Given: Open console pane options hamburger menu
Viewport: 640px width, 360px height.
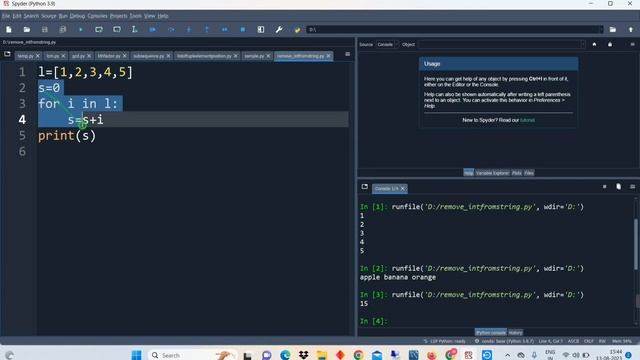Looking at the screenshot, I should [632, 187].
